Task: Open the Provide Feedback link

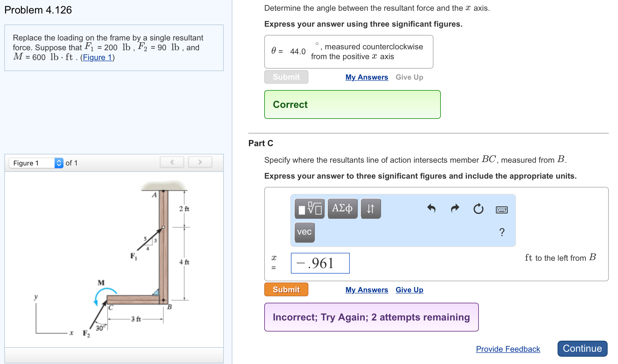Action: (x=508, y=349)
